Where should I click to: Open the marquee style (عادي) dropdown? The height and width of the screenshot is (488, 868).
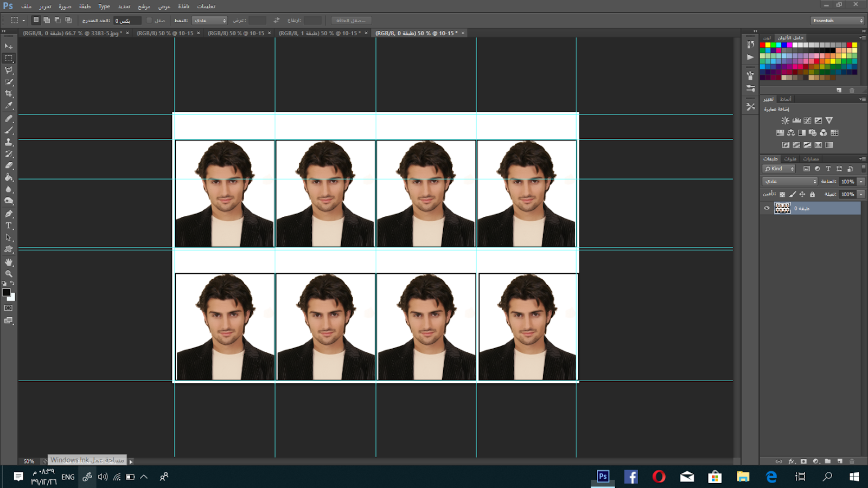[209, 21]
